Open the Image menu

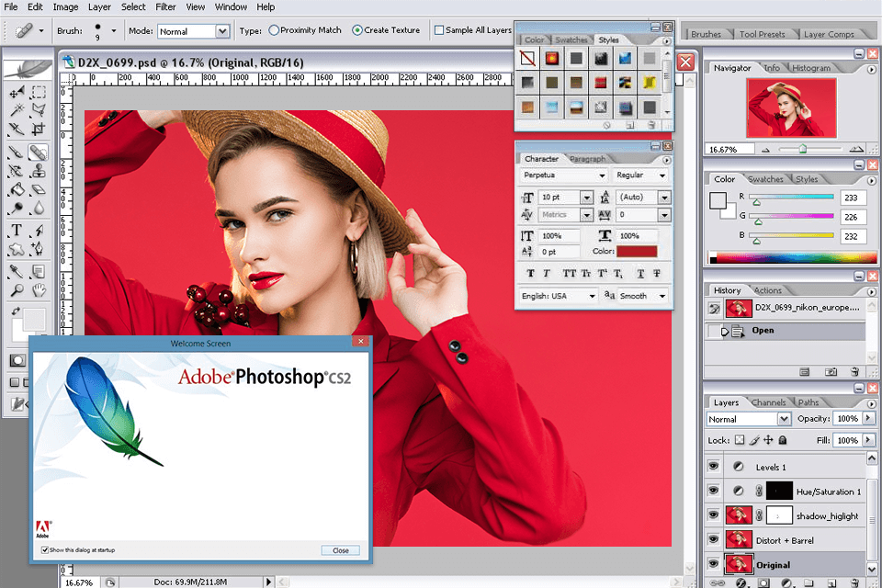(66, 6)
